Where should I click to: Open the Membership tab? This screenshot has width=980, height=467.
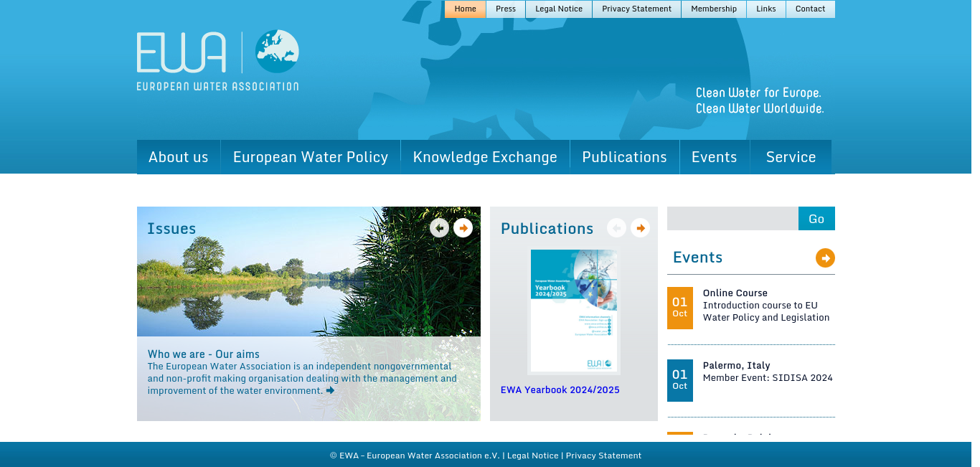(714, 9)
